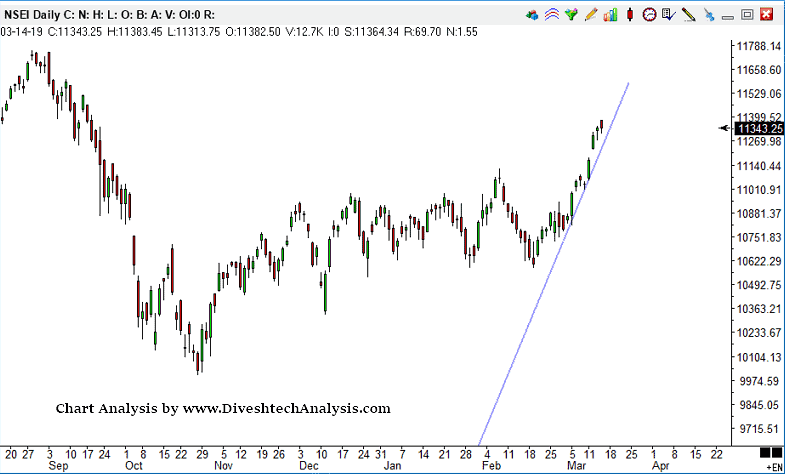Click the second black square at bottom-right
Viewport: 785px width, 474px height.
[778, 452]
